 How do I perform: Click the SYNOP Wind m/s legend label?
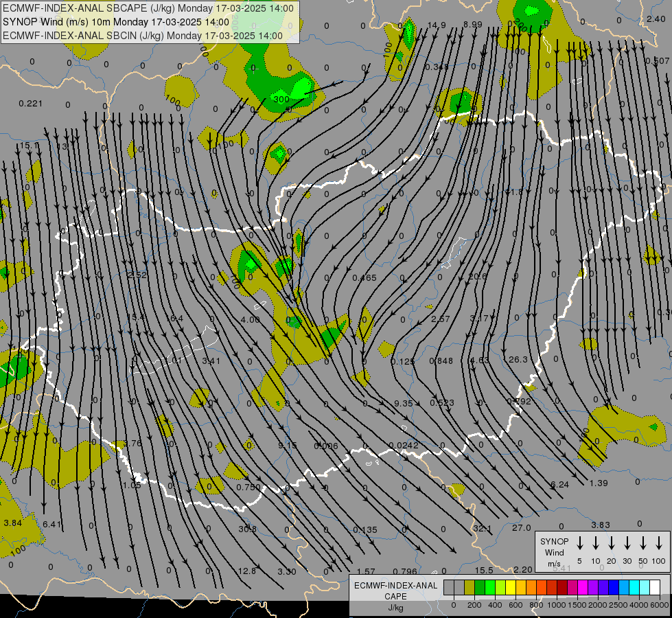pyautogui.click(x=554, y=552)
